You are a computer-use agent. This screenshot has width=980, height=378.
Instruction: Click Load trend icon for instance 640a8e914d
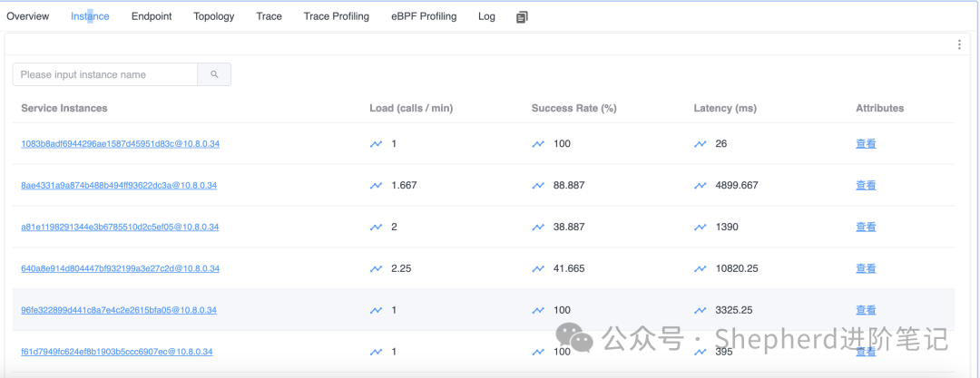[376, 268]
